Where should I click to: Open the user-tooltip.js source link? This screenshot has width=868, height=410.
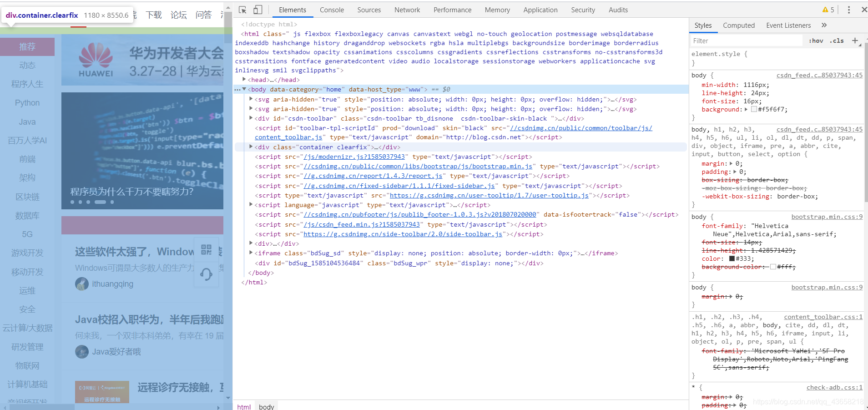tap(489, 196)
